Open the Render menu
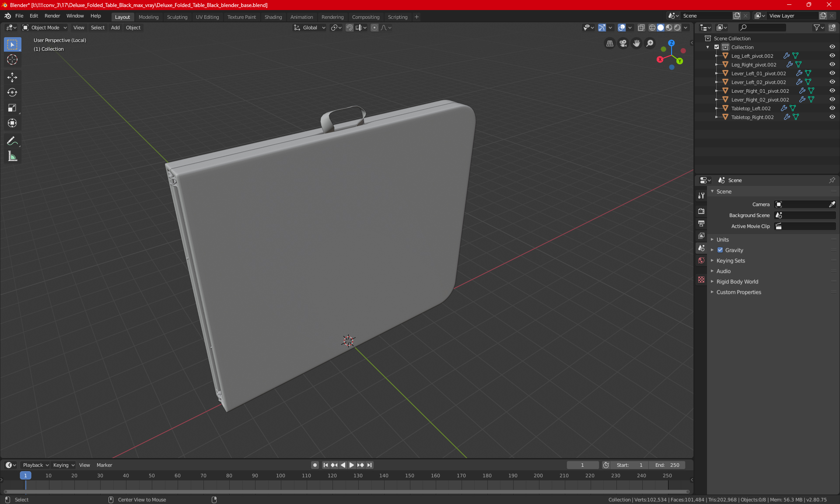840x504 pixels. [52, 16]
